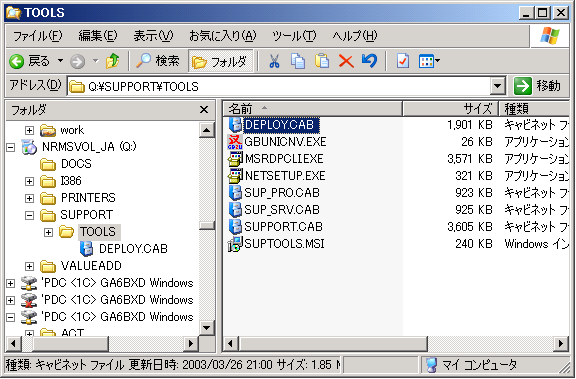Open the Views dropdown in toolbar
Screen dimensions: 576x379
tap(429, 61)
